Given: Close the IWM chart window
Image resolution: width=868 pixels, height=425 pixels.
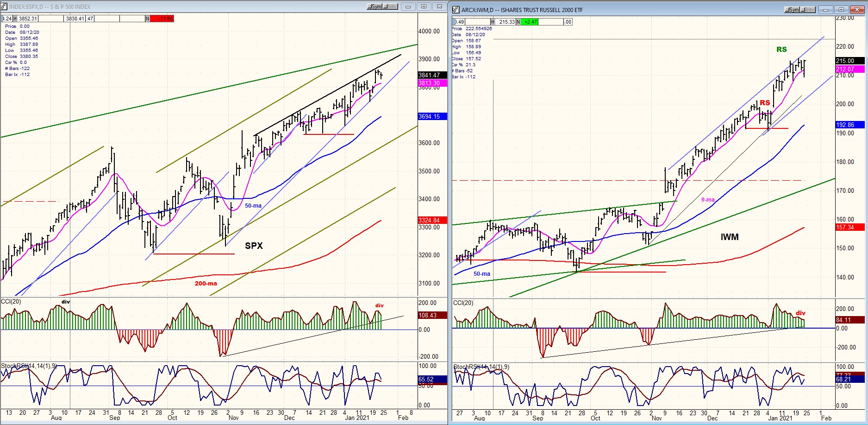Looking at the screenshot, I should pos(856,10).
